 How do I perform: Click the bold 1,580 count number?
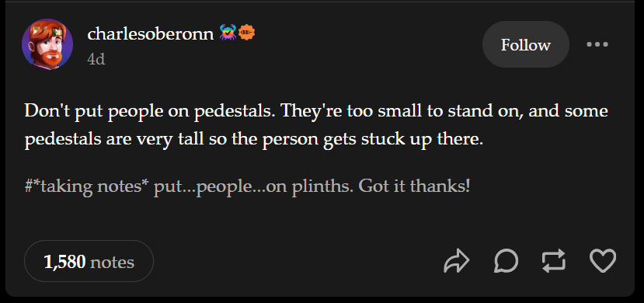pos(64,262)
